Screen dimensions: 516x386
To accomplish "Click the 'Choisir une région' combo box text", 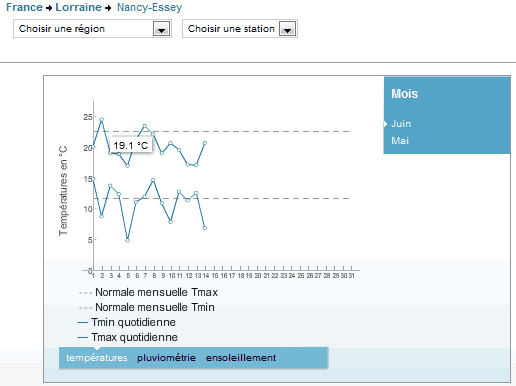I will tap(62, 29).
